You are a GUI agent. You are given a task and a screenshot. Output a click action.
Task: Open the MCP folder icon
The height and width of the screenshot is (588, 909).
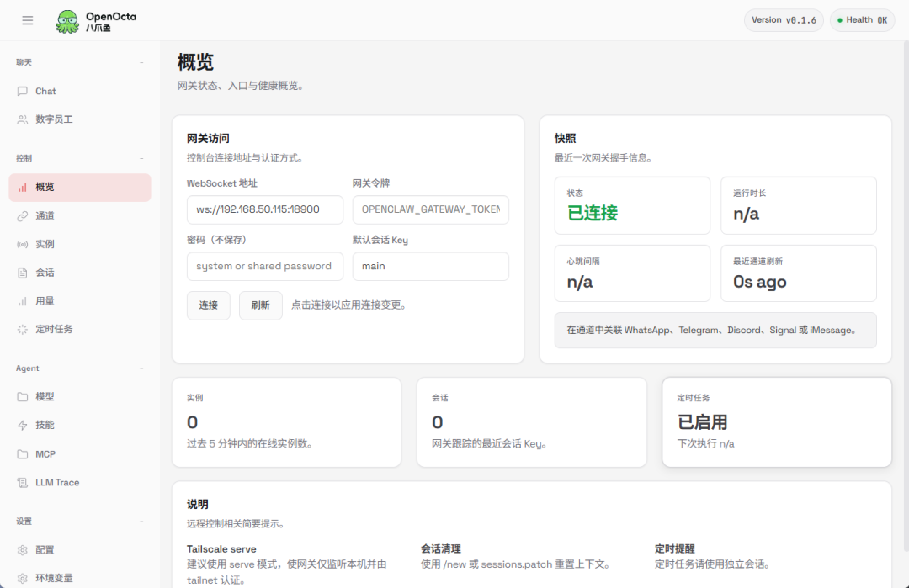click(x=22, y=453)
